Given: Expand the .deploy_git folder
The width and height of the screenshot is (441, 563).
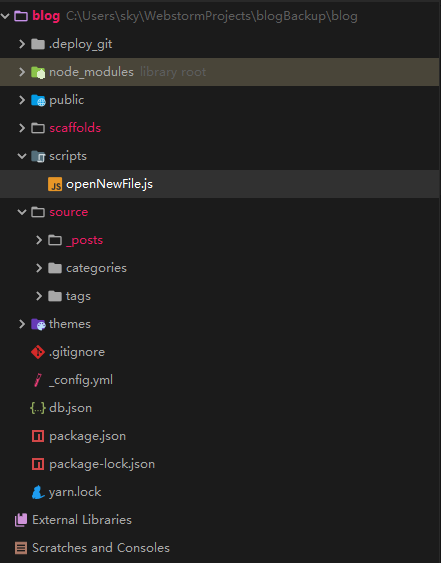Looking at the screenshot, I should [22, 44].
